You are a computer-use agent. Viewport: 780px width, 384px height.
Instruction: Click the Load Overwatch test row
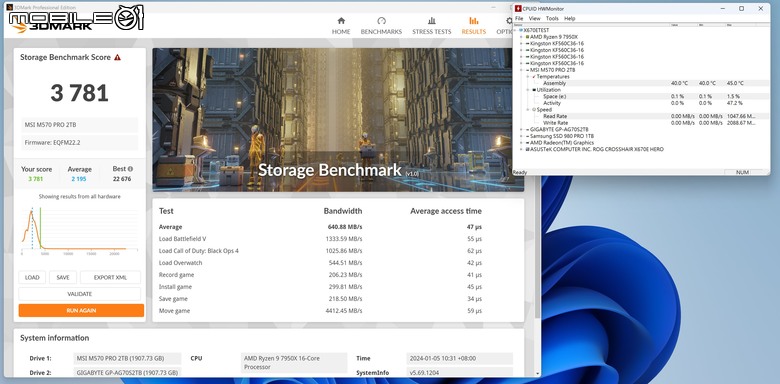pyautogui.click(x=320, y=263)
